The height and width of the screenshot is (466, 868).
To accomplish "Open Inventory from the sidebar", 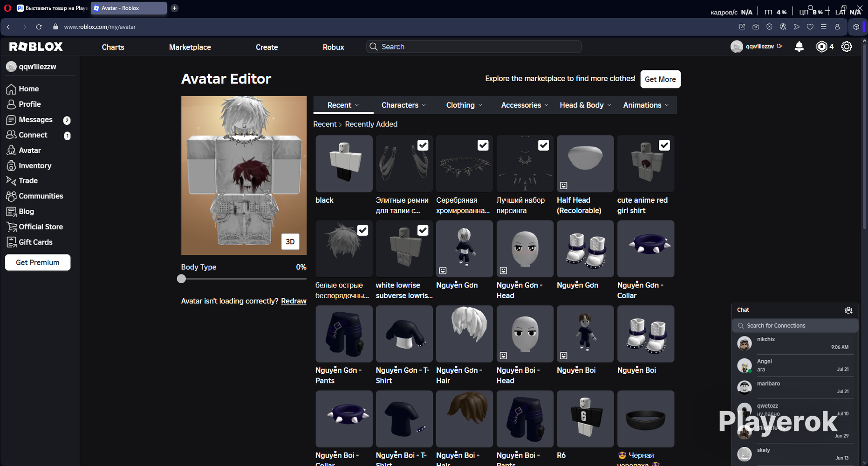I will (x=29, y=165).
